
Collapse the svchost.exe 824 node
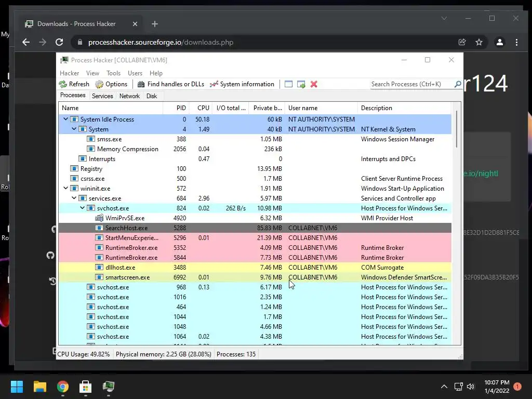coord(82,208)
